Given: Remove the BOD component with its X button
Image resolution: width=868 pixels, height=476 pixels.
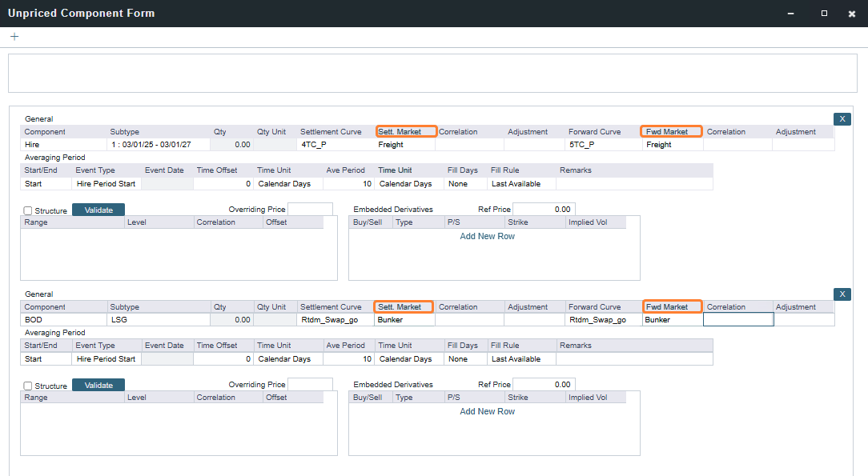Looking at the screenshot, I should pos(842,294).
